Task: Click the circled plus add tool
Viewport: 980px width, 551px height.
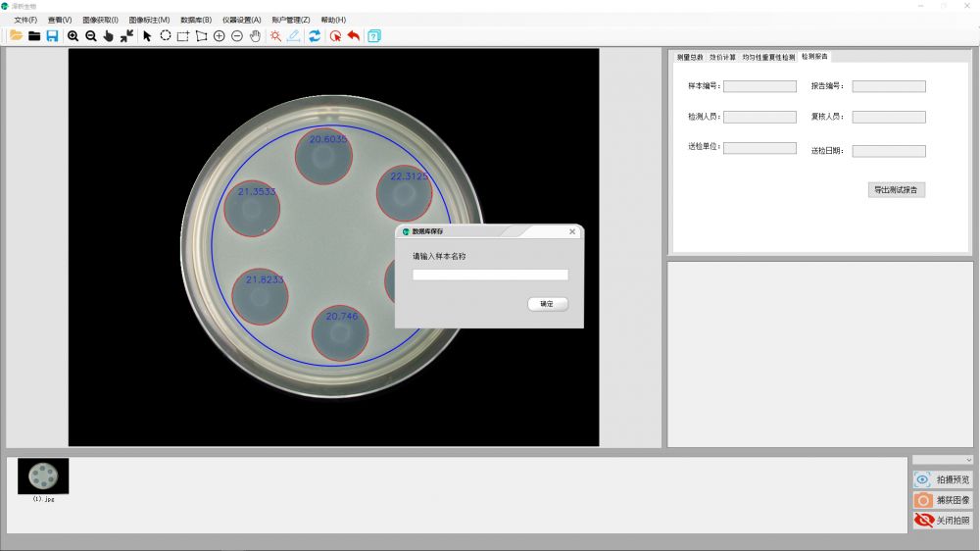Action: tap(219, 36)
